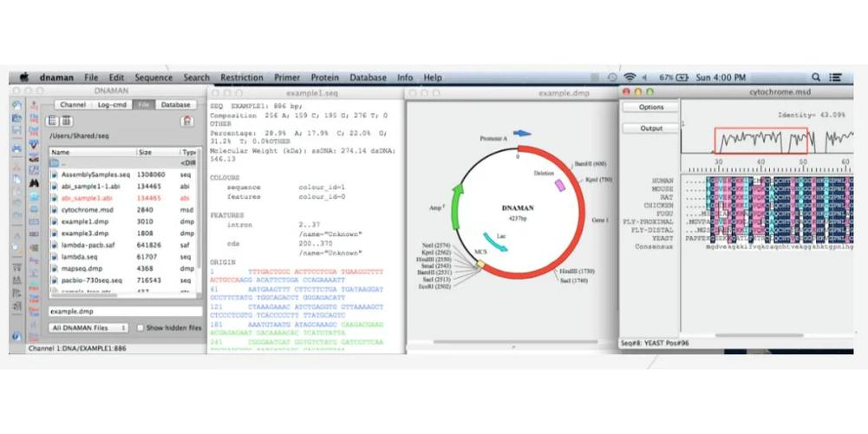Click the blue Promoter A arrow

click(522, 133)
